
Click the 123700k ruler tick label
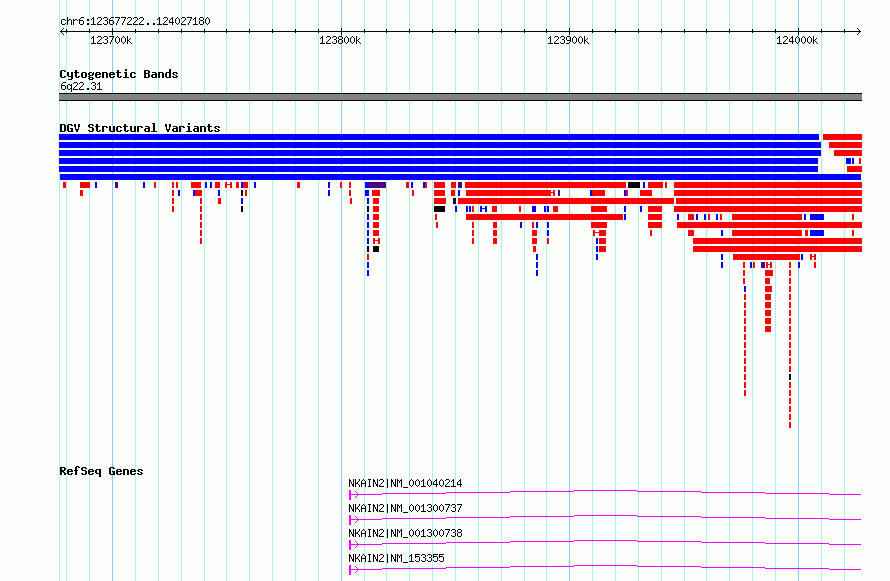111,40
